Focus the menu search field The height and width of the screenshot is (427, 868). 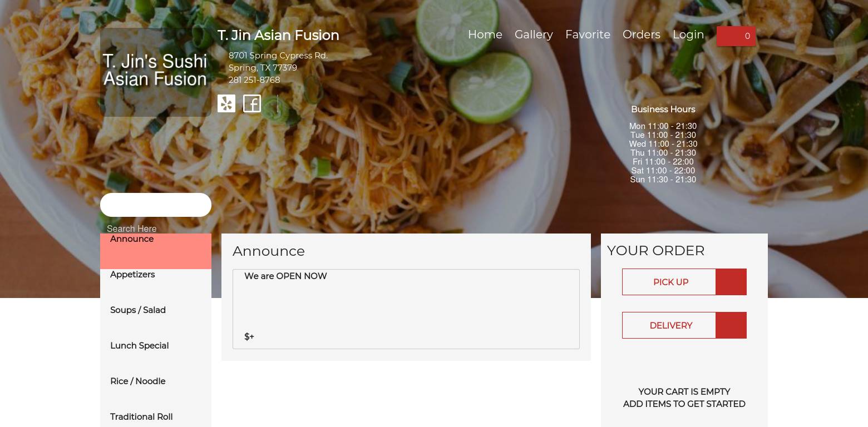pyautogui.click(x=156, y=205)
